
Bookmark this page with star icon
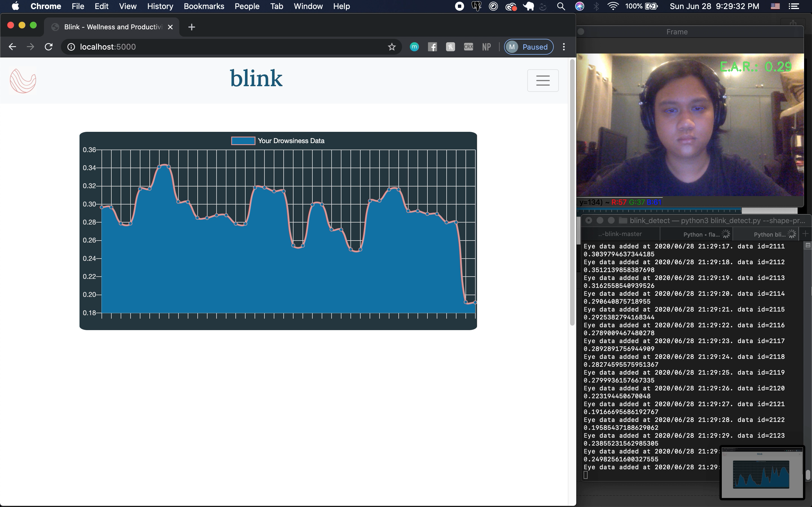pos(392,47)
